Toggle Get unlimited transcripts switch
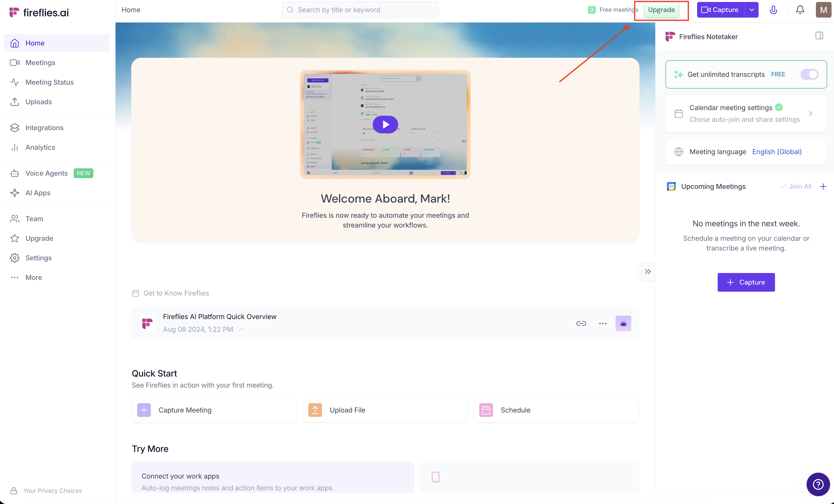 click(809, 74)
